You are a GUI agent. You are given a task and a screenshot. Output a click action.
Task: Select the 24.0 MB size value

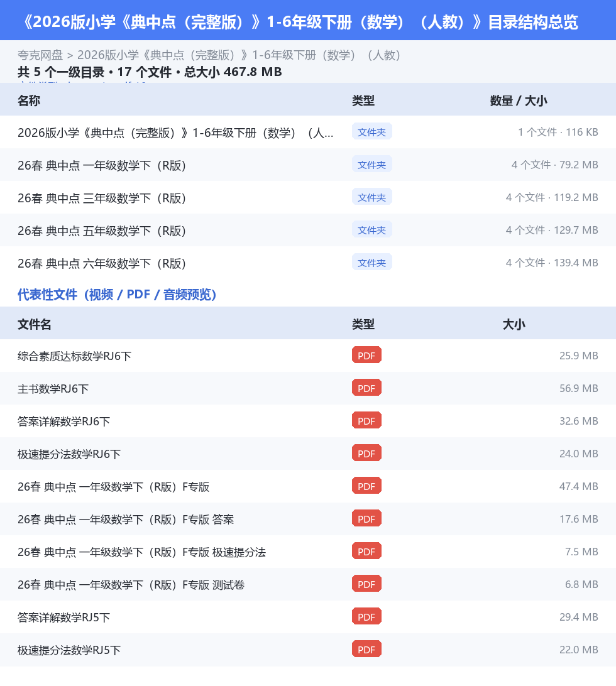[x=579, y=454]
